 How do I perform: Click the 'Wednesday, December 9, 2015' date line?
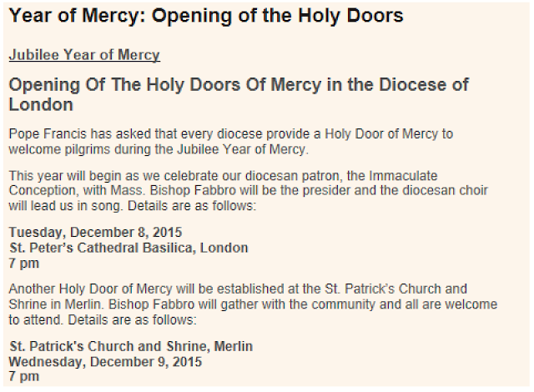105,362
